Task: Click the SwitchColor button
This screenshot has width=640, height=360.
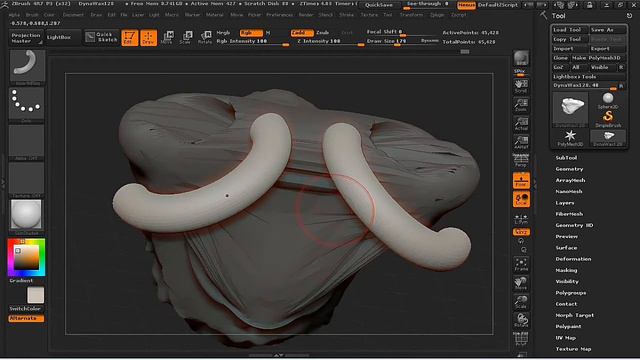Action: click(25, 309)
